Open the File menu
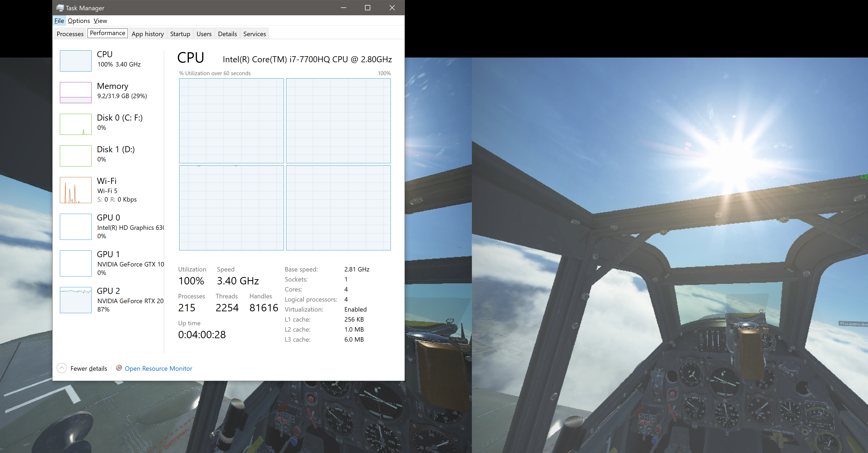This screenshot has height=453, width=868. point(59,21)
